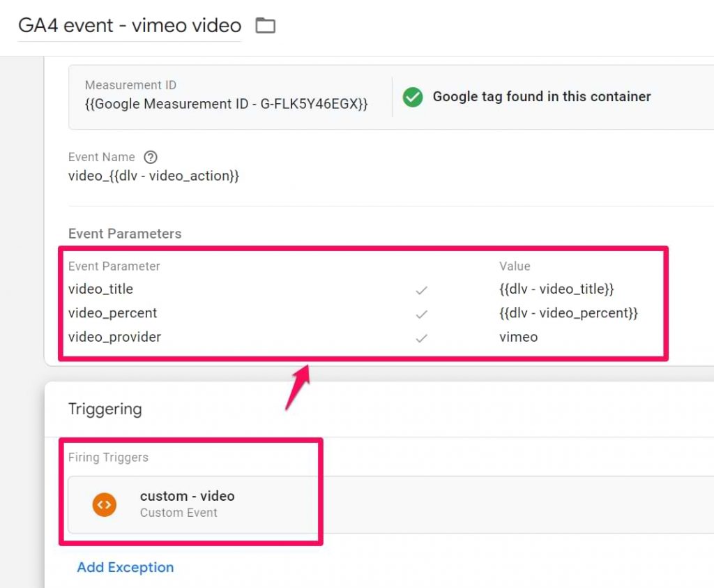
Task: Click the checkmark beside video_provider parameter
Action: [x=421, y=338]
